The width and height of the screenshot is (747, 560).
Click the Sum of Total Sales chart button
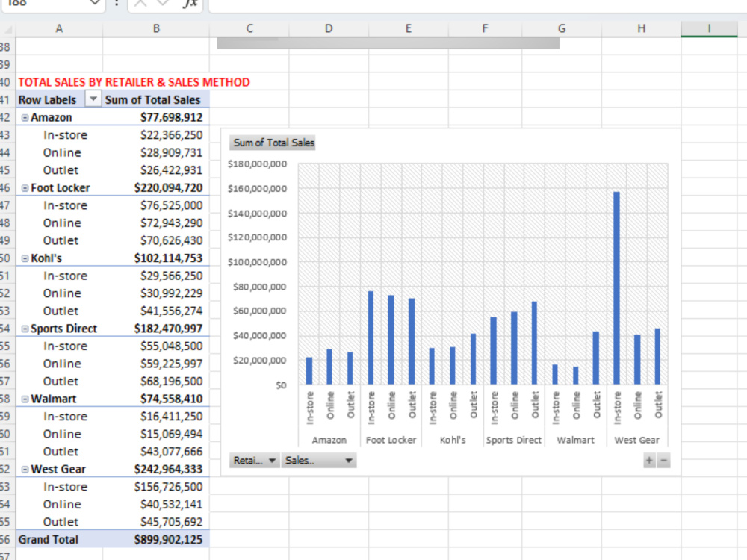273,143
